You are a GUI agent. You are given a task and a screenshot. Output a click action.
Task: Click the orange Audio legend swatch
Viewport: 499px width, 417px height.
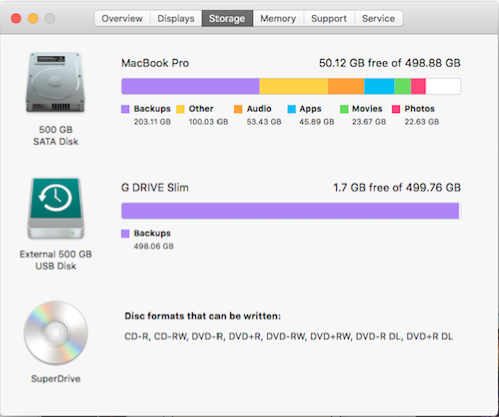[x=238, y=109]
